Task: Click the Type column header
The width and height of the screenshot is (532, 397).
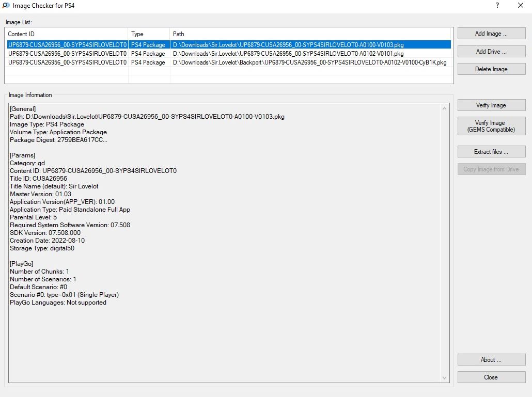Action: (x=149, y=34)
